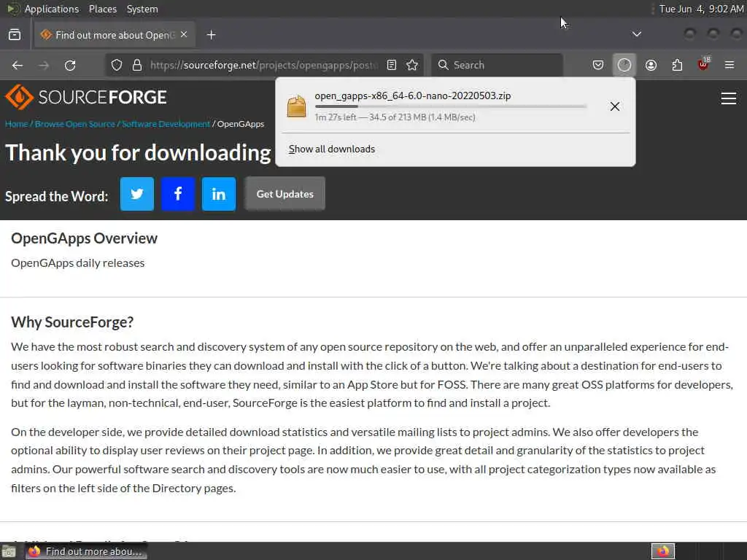The height and width of the screenshot is (560, 747).
Task: Share on Facebook
Action: (178, 194)
